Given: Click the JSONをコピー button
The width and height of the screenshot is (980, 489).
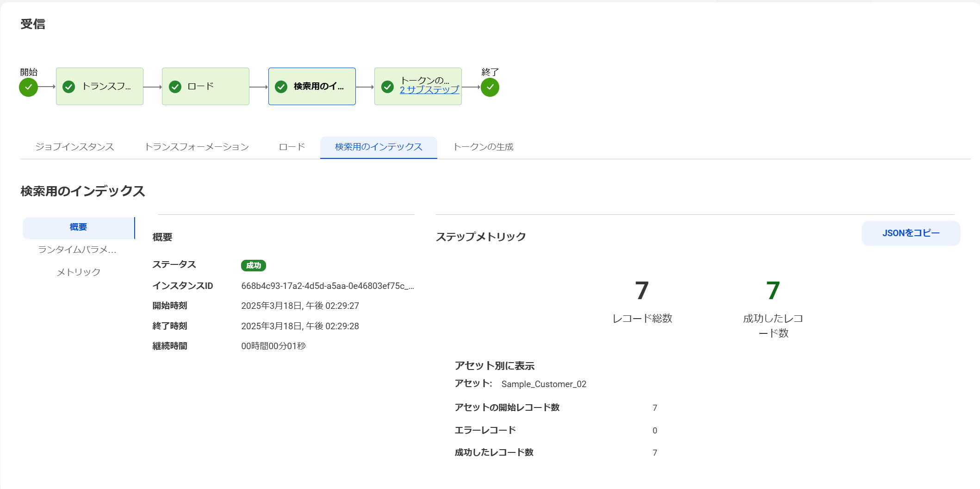Looking at the screenshot, I should tap(911, 233).
